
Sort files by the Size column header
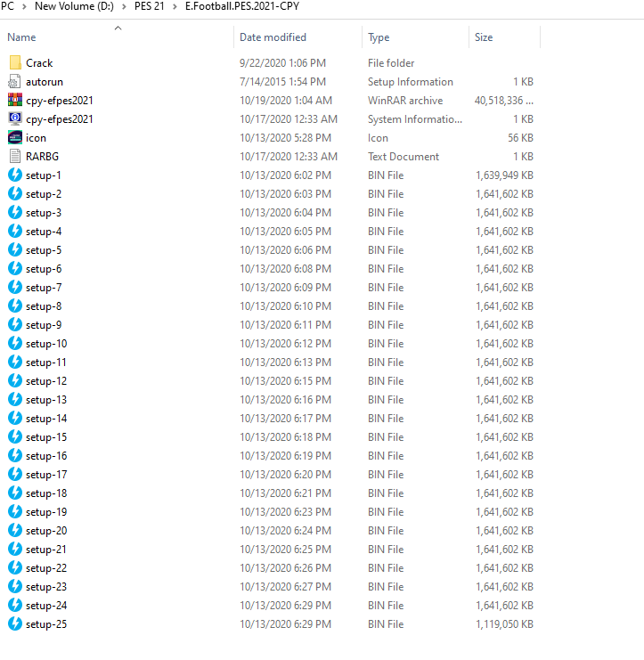(484, 37)
